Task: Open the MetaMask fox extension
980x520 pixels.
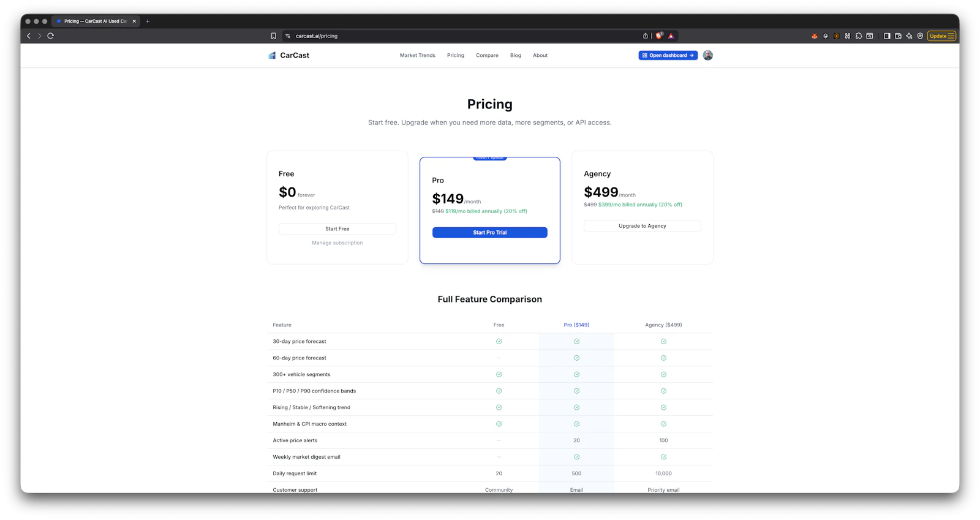Action: (815, 36)
